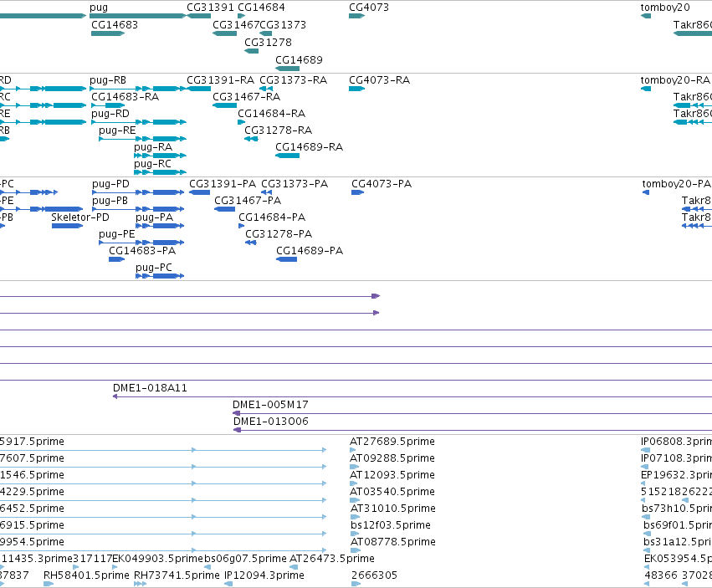This screenshot has height=588, width=712.
Task: Click EST RH73741.5prime label
Action: click(177, 575)
